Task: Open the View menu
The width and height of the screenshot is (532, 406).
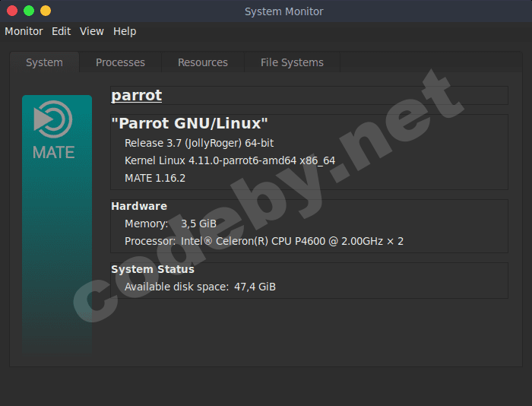Action: coord(92,31)
